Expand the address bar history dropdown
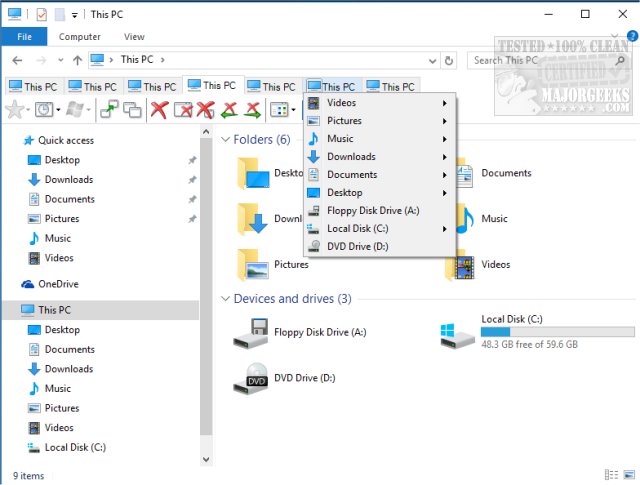 [x=432, y=61]
